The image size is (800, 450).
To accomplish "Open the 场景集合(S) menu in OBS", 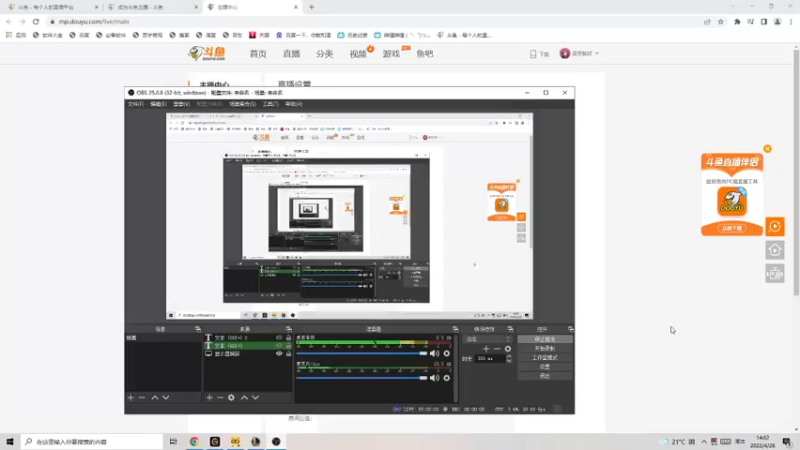I will coord(242,104).
